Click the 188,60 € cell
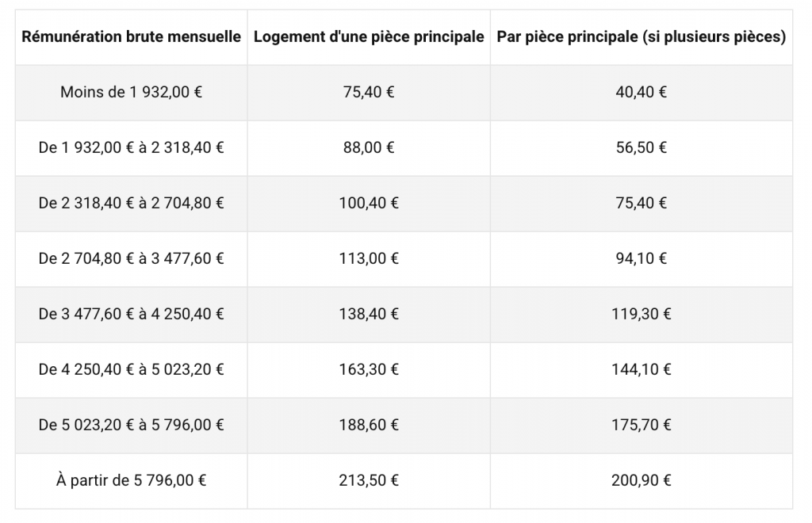 point(368,425)
